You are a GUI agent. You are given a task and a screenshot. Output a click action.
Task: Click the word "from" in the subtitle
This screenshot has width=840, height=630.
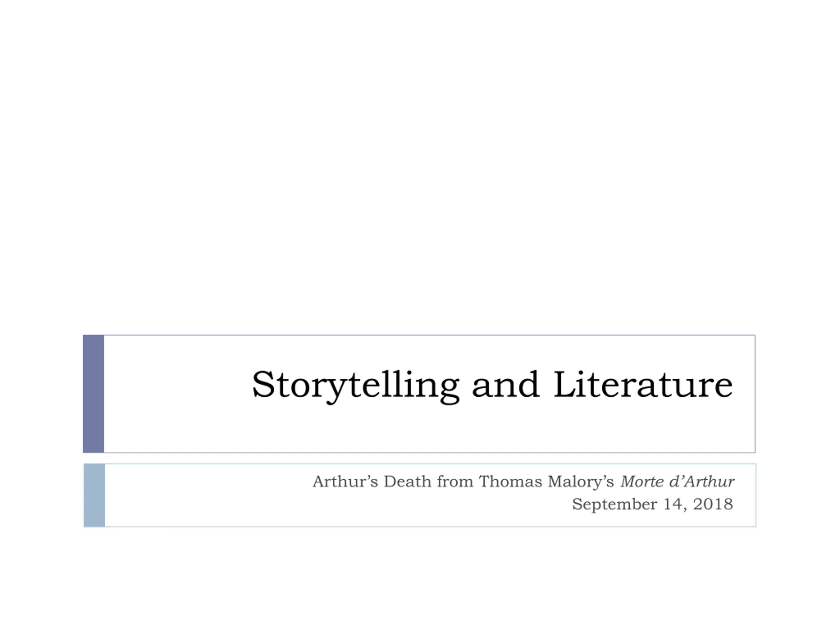pyautogui.click(x=455, y=481)
